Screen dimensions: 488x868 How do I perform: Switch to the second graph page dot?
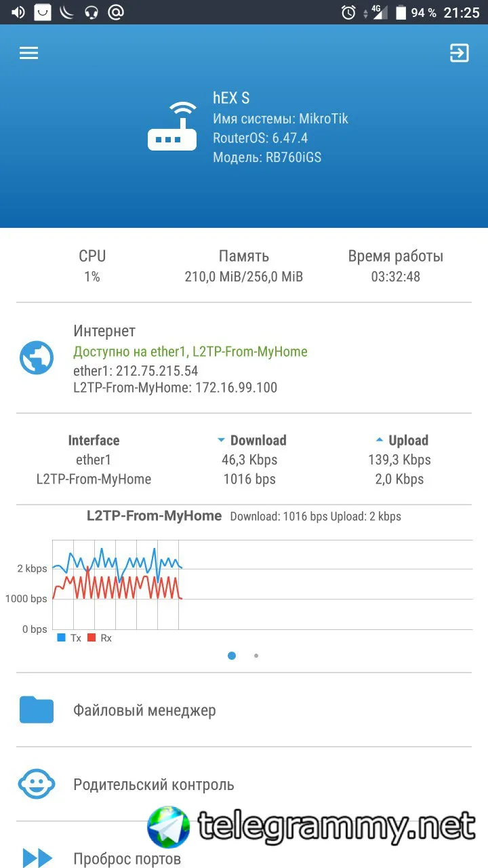(x=256, y=656)
